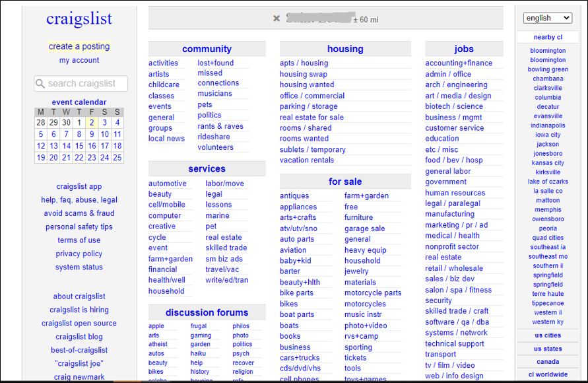The width and height of the screenshot is (588, 383).
Task: Visit best-of-craigslist
Action: (x=79, y=350)
